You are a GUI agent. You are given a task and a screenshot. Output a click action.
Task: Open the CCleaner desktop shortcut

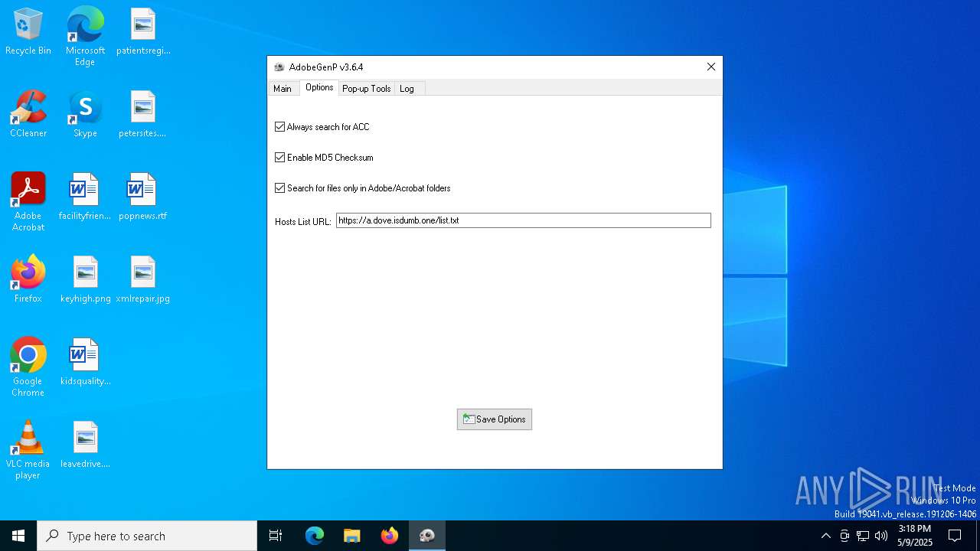point(28,114)
